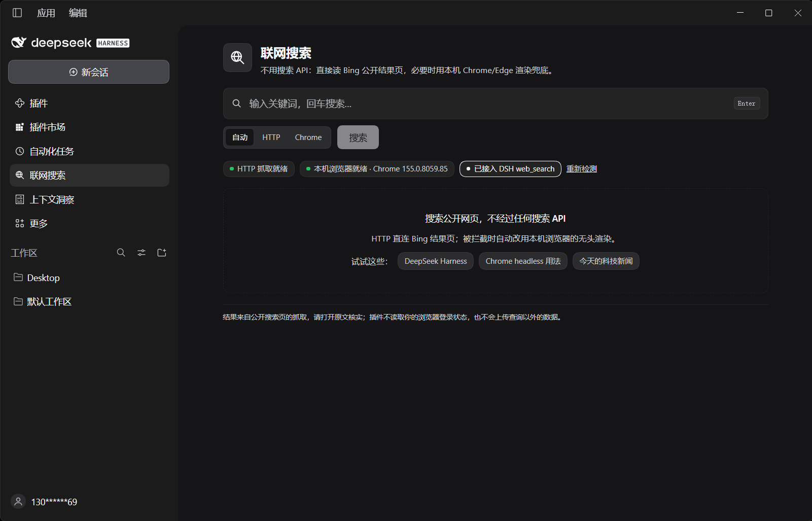Image resolution: width=812 pixels, height=521 pixels.
Task: Select Chrome search mode
Action: pos(308,137)
